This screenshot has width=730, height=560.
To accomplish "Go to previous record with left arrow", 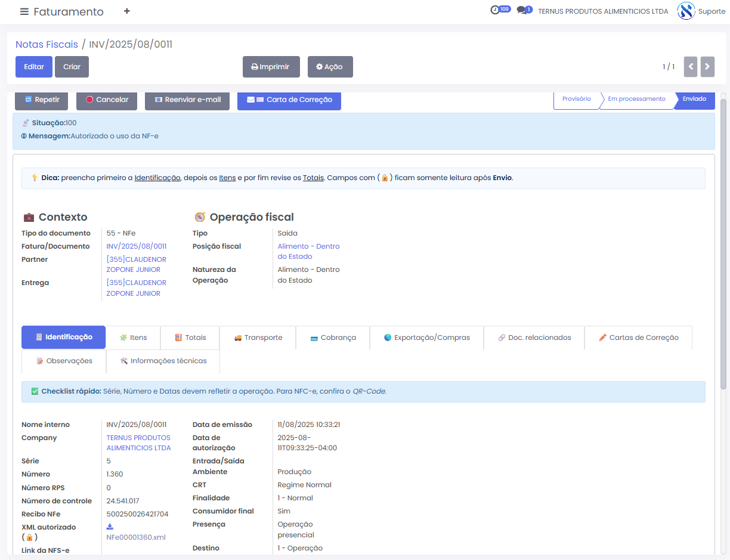I will point(691,67).
